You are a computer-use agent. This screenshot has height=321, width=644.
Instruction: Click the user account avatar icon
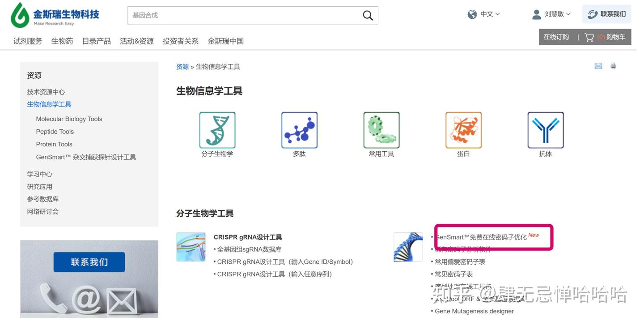(537, 14)
